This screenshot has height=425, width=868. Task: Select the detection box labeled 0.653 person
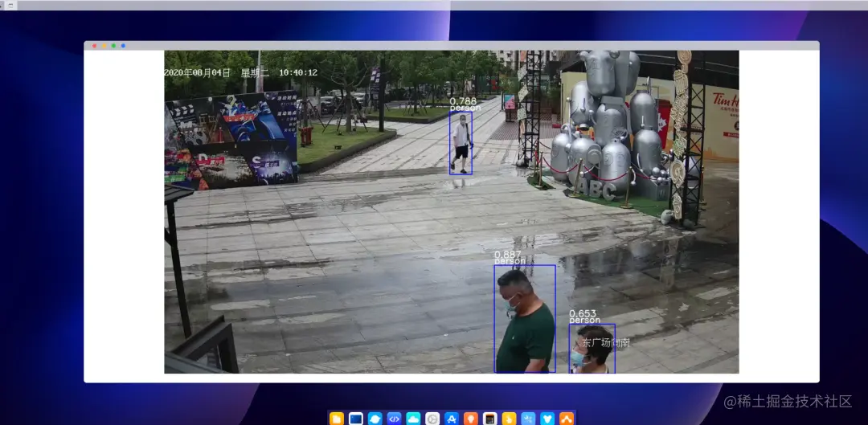(592, 349)
